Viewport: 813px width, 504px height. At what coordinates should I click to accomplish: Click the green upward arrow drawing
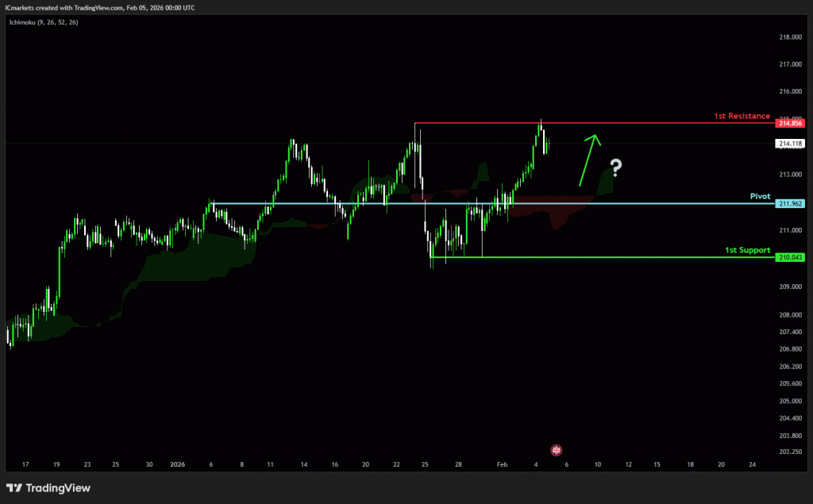click(x=589, y=159)
